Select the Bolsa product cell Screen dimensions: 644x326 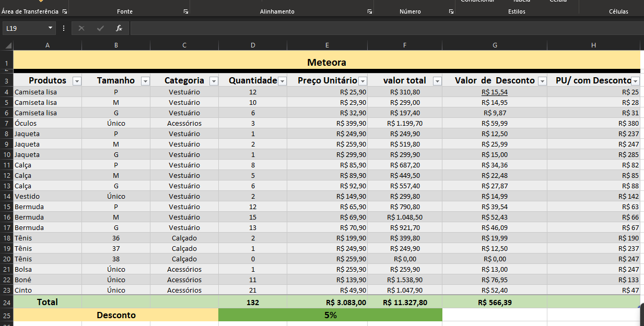[x=48, y=269]
